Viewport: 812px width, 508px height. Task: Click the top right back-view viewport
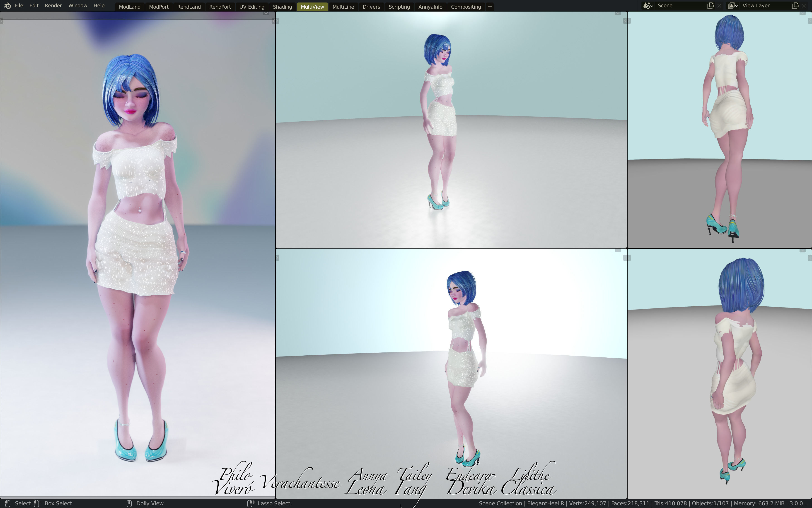click(x=719, y=130)
